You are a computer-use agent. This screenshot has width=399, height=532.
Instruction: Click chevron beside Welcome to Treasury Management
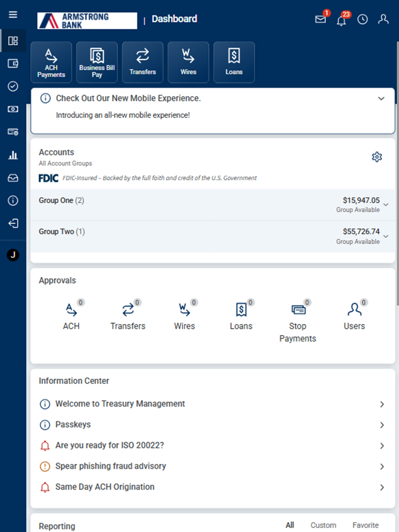(382, 404)
